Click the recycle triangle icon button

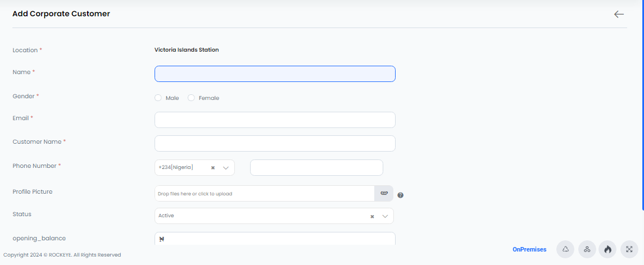(565, 249)
